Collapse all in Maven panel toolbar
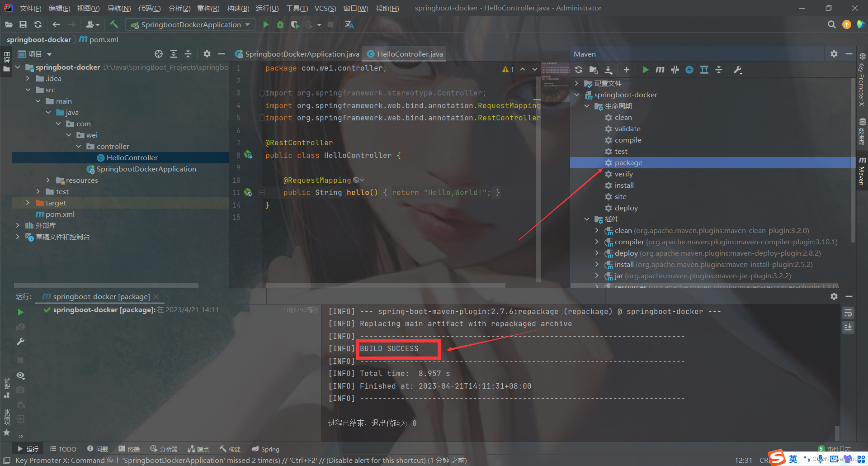Screen dimensions: 868x466 (x=719, y=70)
